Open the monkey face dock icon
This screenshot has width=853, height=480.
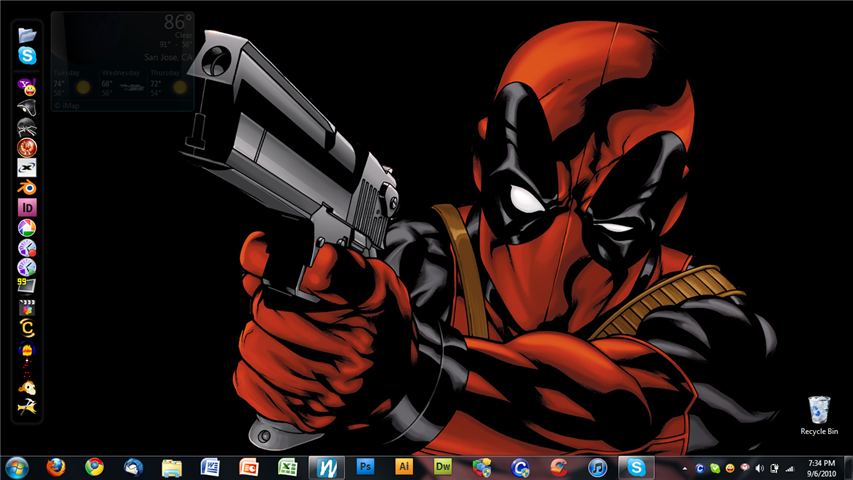(x=27, y=387)
